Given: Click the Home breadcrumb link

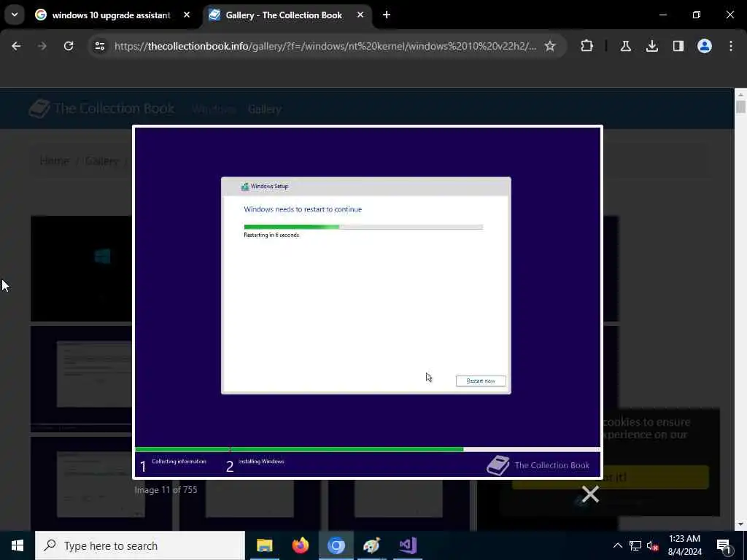Looking at the screenshot, I should (54, 160).
